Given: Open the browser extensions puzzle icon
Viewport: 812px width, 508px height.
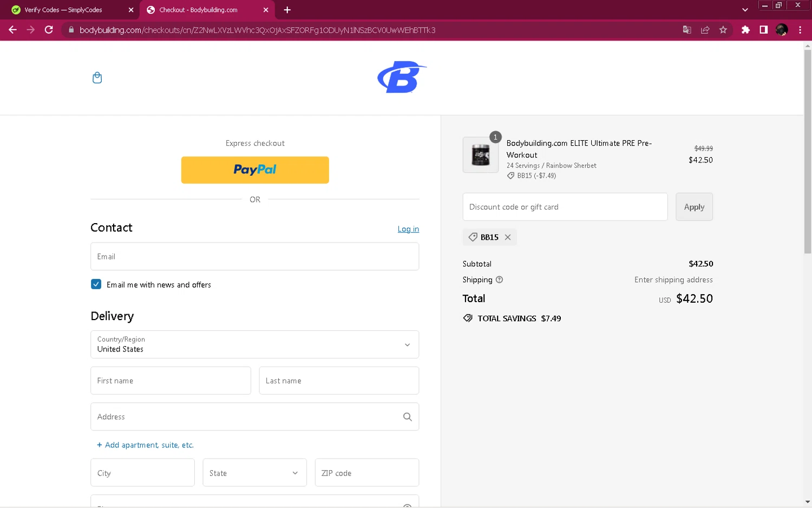Looking at the screenshot, I should [745, 30].
